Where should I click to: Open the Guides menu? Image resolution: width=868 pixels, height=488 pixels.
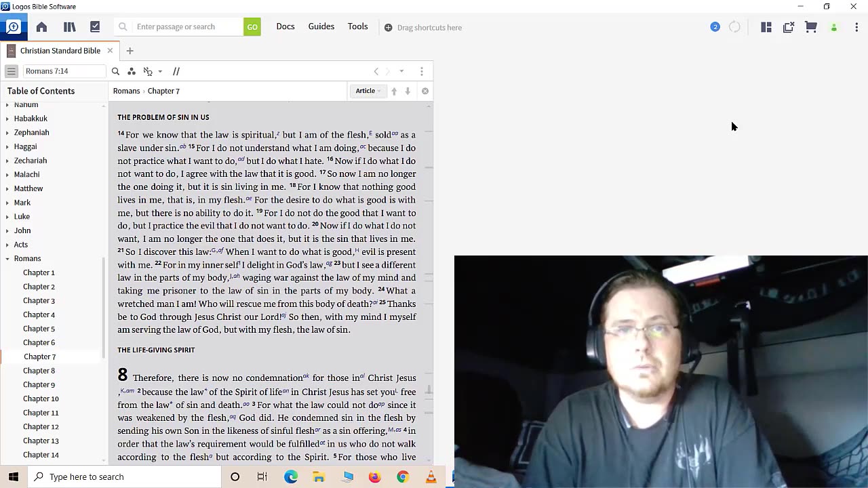[321, 26]
